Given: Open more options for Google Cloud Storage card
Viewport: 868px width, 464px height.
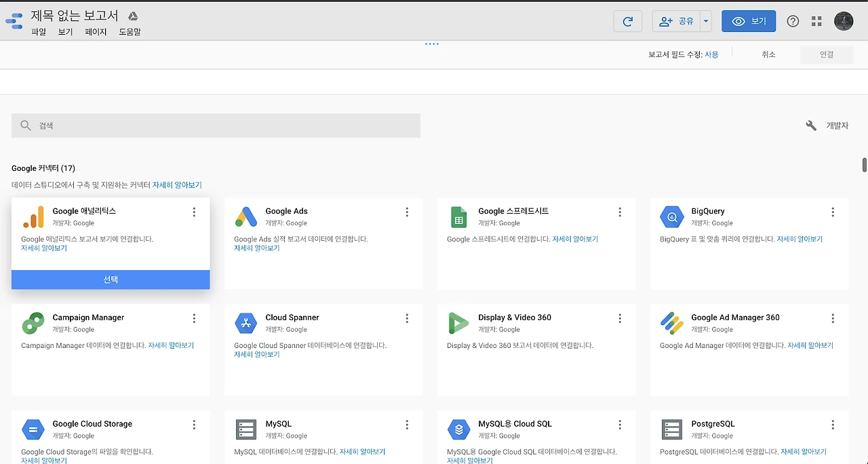Looking at the screenshot, I should 194,425.
